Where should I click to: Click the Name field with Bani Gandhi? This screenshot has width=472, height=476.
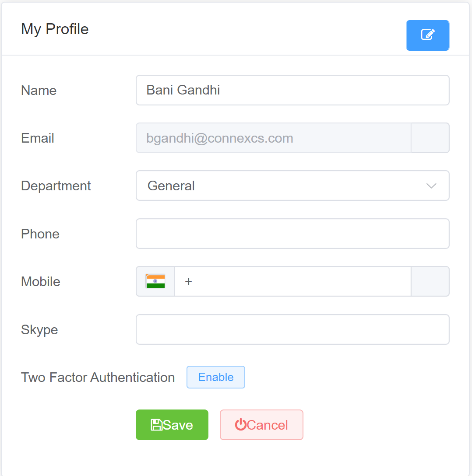point(292,90)
